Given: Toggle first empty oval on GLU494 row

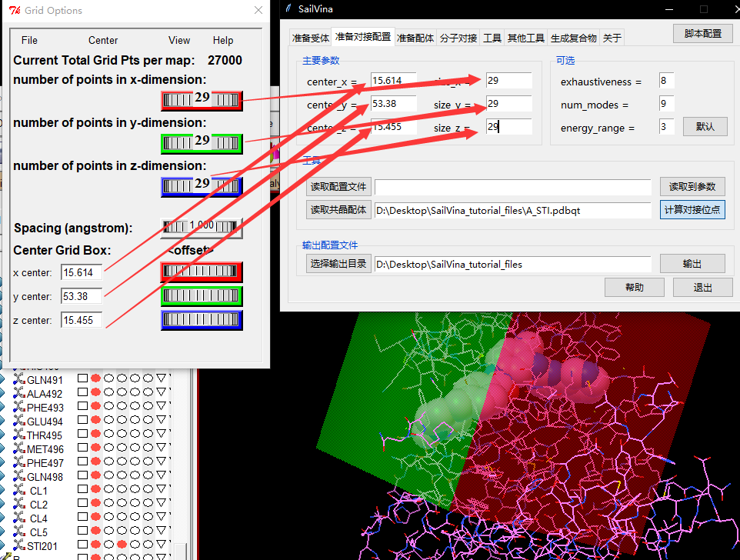Looking at the screenshot, I should [109, 420].
